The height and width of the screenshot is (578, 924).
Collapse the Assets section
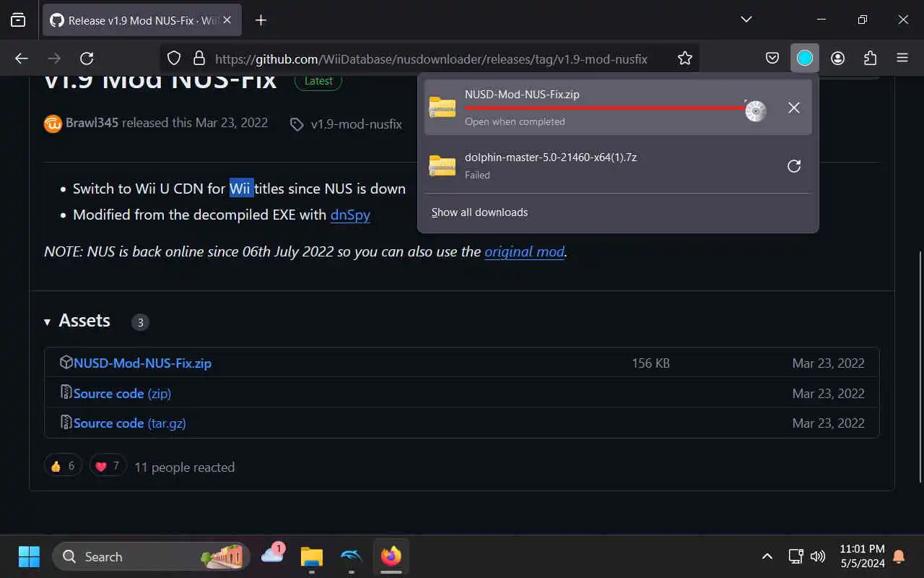tap(77, 321)
